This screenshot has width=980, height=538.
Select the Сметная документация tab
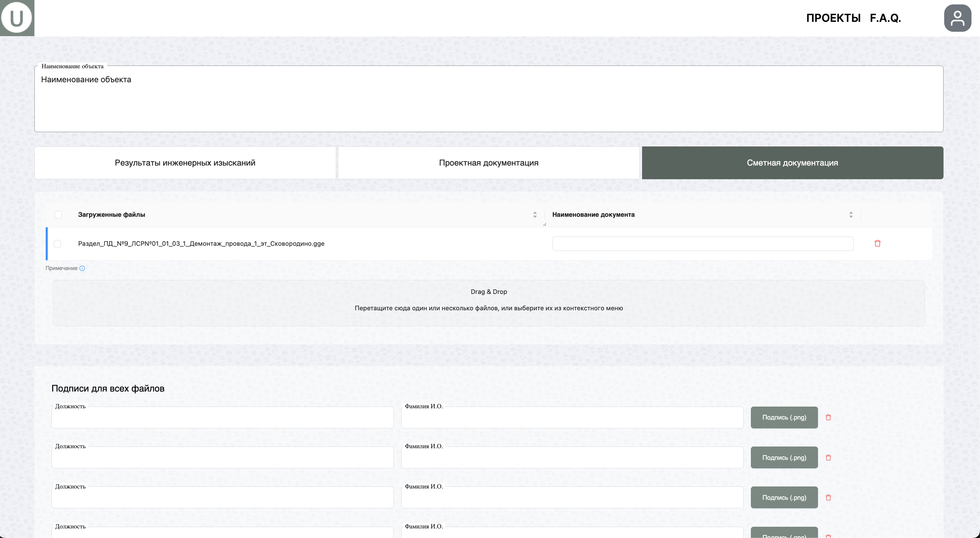[x=792, y=163]
